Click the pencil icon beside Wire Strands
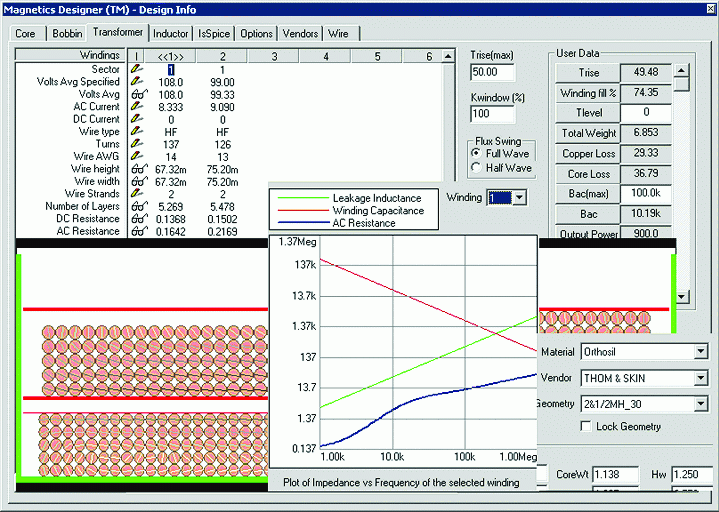719x512 pixels. point(138,194)
